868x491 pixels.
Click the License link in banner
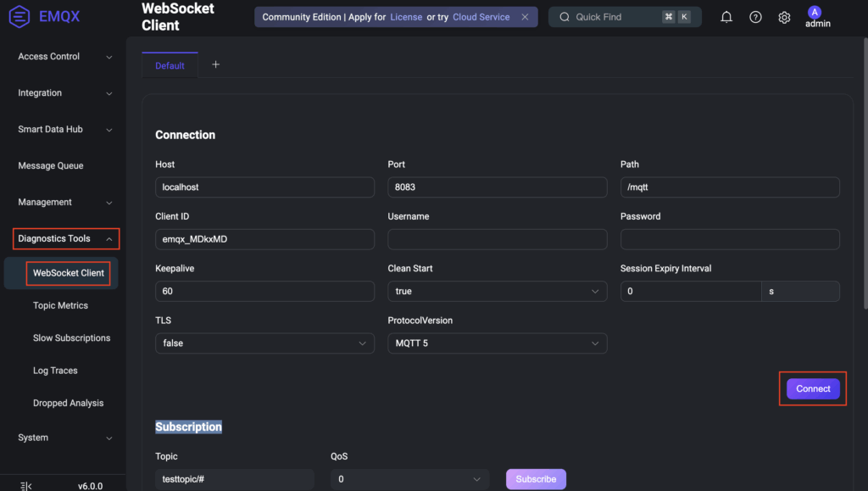pyautogui.click(x=405, y=17)
